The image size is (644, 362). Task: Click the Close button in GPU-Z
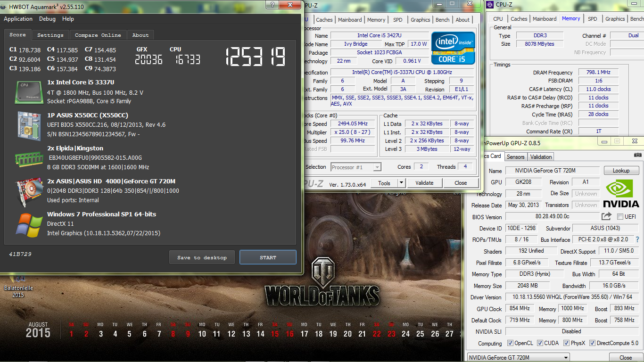pyautogui.click(x=626, y=358)
